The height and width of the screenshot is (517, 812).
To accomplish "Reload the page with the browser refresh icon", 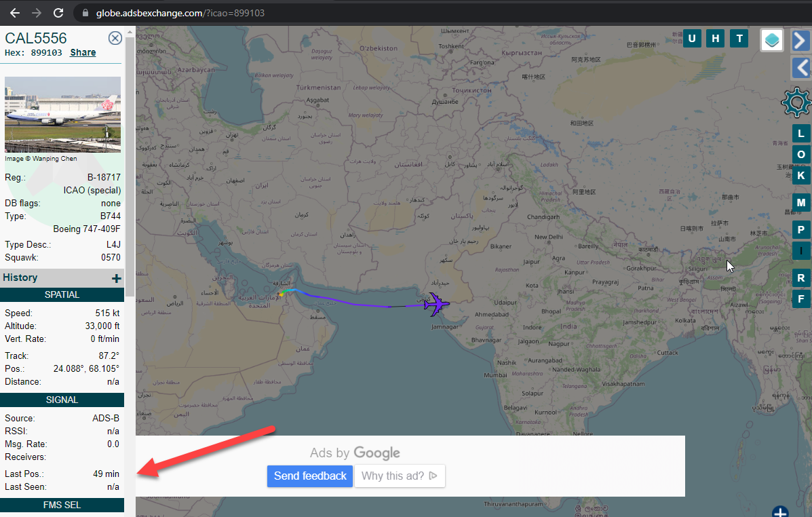I will [x=58, y=13].
